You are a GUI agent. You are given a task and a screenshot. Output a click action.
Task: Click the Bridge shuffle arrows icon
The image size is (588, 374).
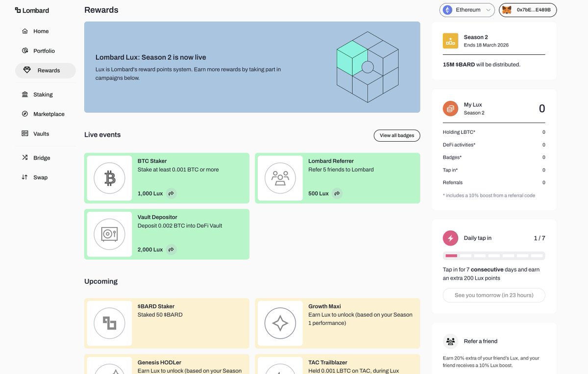click(25, 157)
